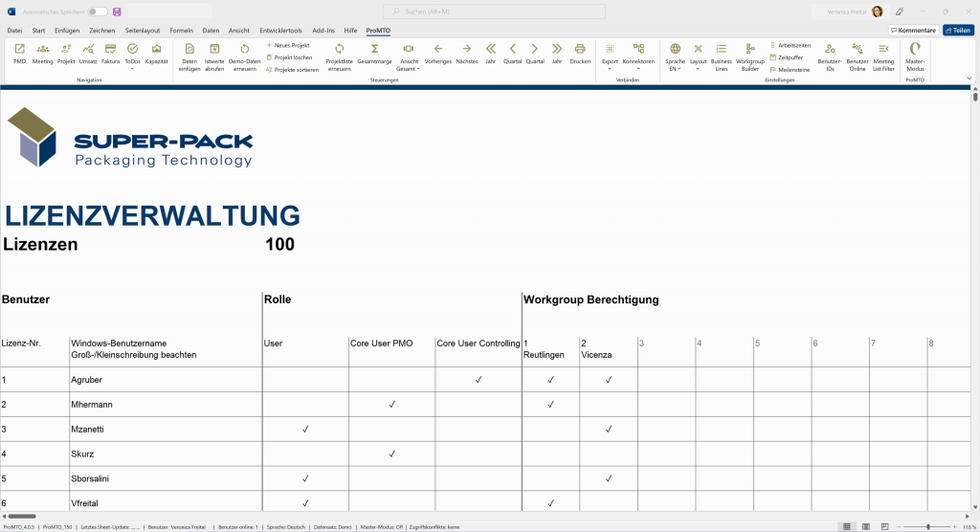
Task: Toggle Core User PMO checkmark for Mhermann
Action: pos(391,405)
